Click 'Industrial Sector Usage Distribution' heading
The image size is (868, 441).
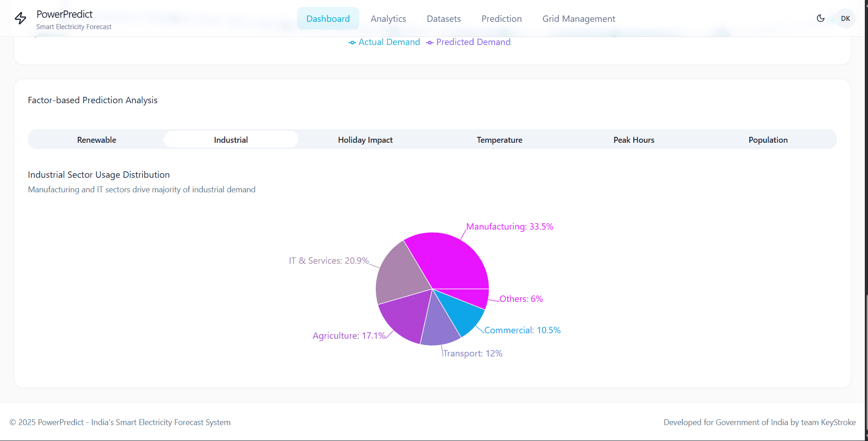click(x=99, y=175)
